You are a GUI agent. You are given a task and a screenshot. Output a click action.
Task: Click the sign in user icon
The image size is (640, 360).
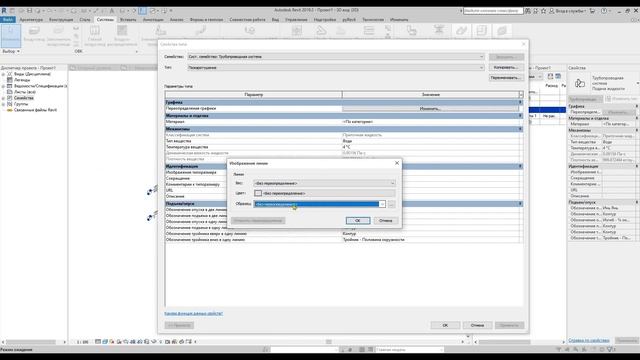(x=551, y=11)
